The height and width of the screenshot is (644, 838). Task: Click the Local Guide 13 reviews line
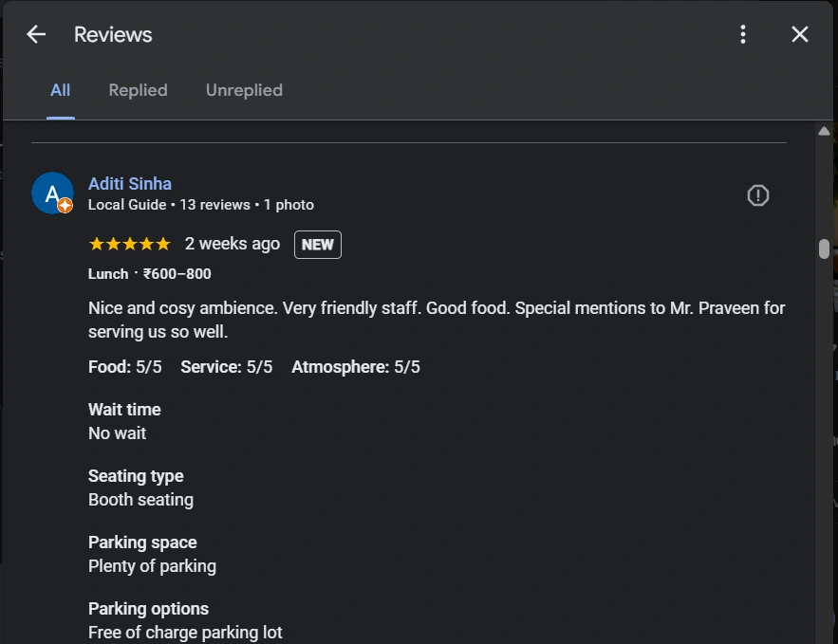coord(200,205)
